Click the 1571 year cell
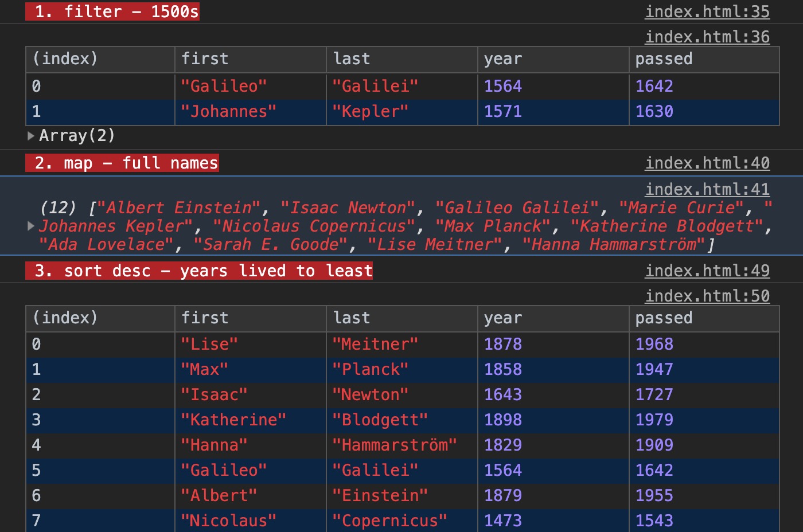The width and height of the screenshot is (803, 532). tap(553, 111)
